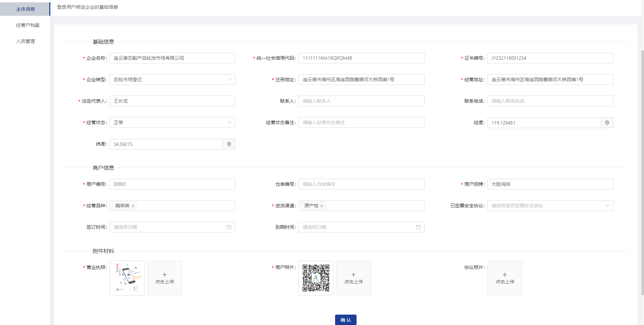Screen dimensions: 644x325
Task: Click the 联系人 input field
Action: pyautogui.click(x=361, y=101)
